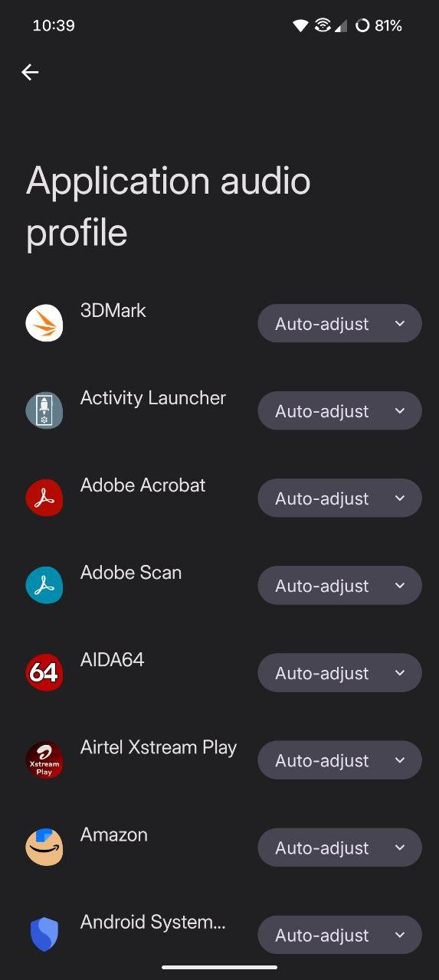
Task: Tap the 3DMark app icon
Action: point(44,323)
